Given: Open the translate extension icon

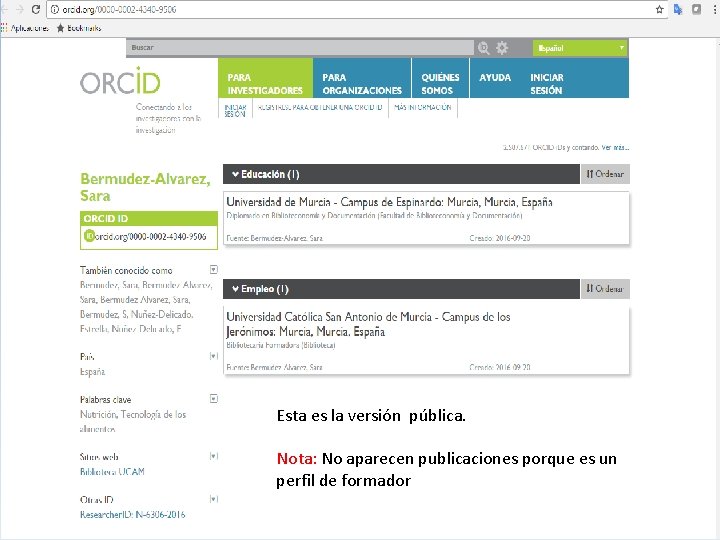Looking at the screenshot, I should [x=678, y=9].
